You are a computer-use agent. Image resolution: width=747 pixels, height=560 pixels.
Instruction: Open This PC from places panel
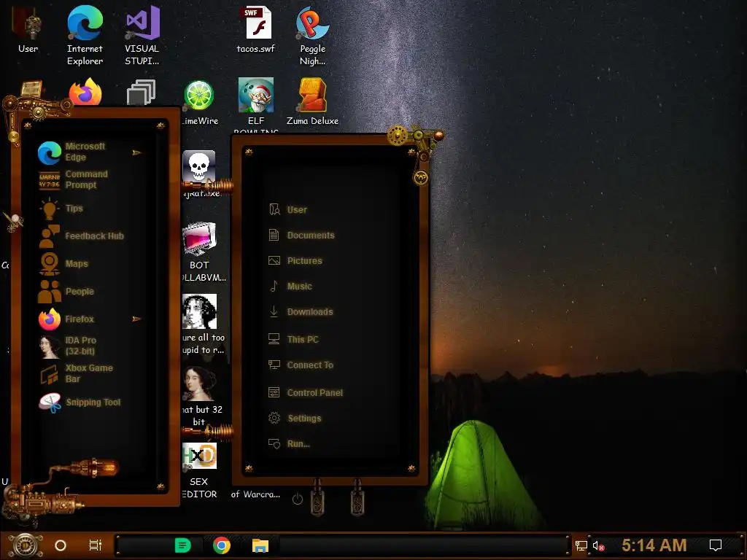point(293,340)
